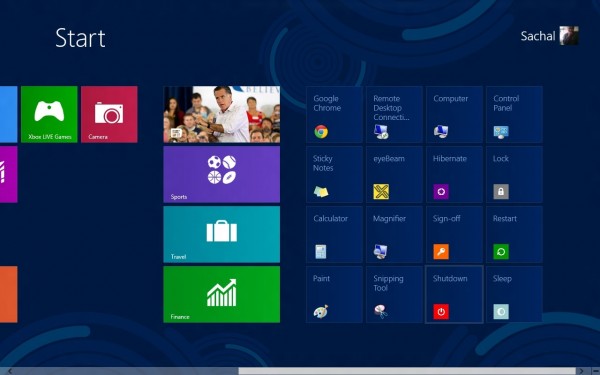Image resolution: width=600 pixels, height=375 pixels.
Task: Open the Control Panel tile
Action: (514, 114)
